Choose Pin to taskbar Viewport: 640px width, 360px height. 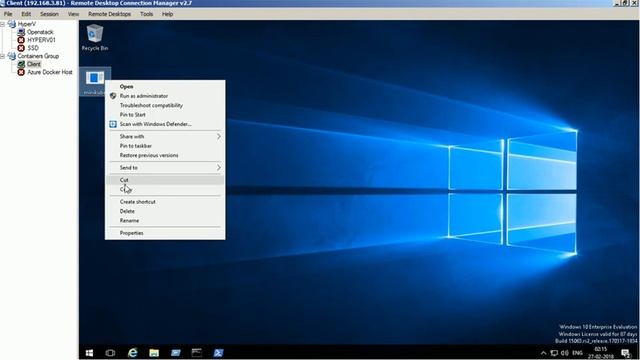coord(165,146)
